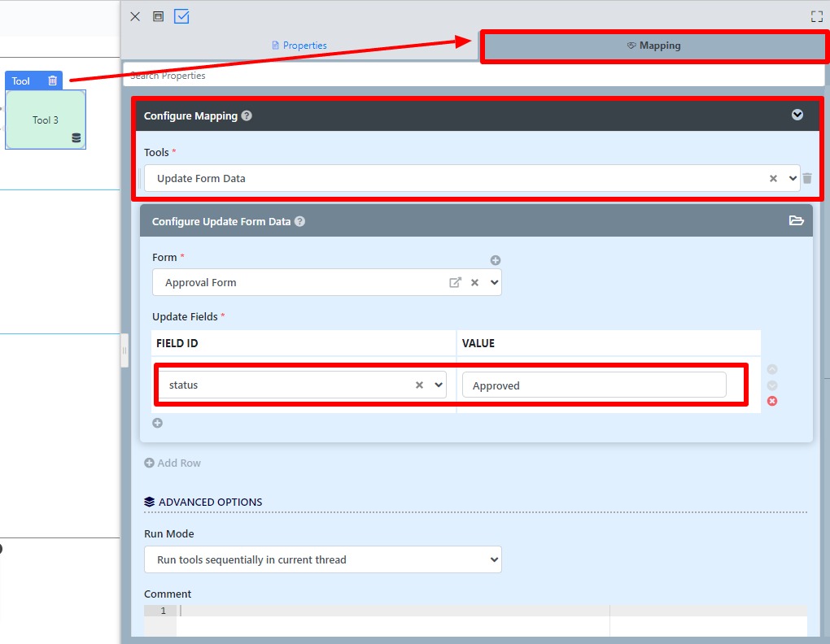Viewport: 830px width, 644px height.
Task: Delete the status row with red X
Action: pos(772,401)
